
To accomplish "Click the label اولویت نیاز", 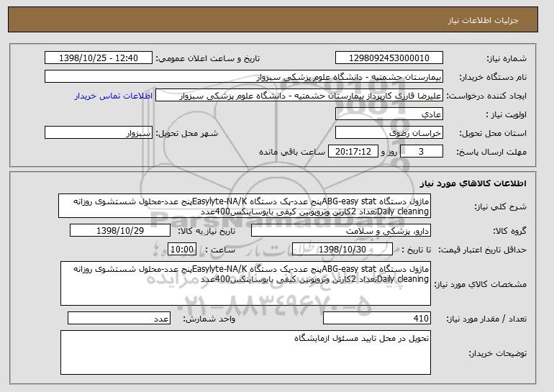I will tap(507, 115).
